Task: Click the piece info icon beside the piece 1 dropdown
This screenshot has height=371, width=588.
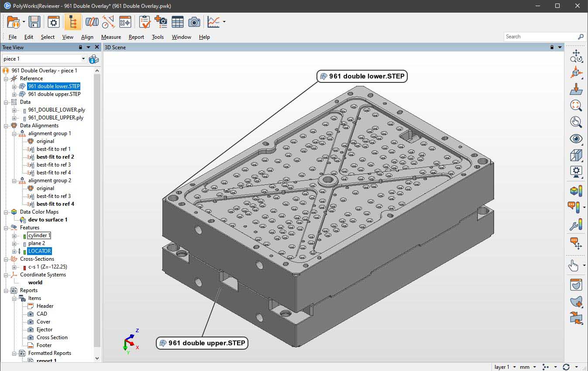Action: click(x=94, y=59)
